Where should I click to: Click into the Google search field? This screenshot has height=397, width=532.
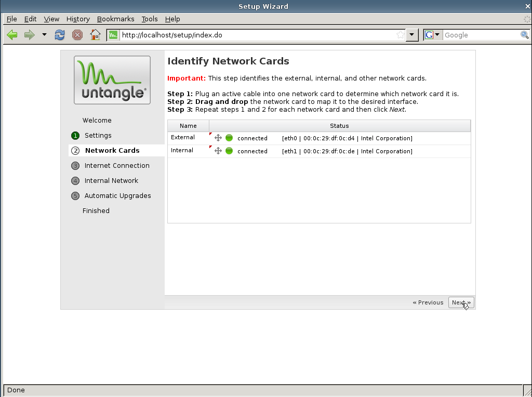(482, 35)
